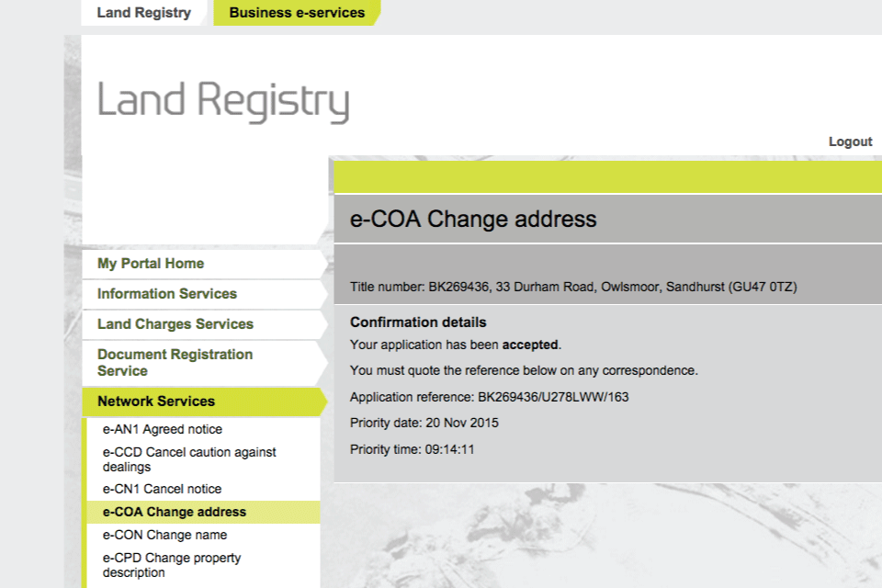
Task: Collapse the Network Services section
Action: pyautogui.click(x=156, y=401)
